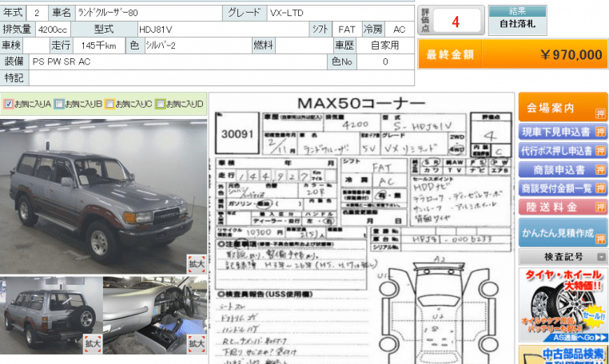Expand the 検査記号 inspection symbols dropdown arrow
The width and height of the screenshot is (609, 364).
pos(601,257)
